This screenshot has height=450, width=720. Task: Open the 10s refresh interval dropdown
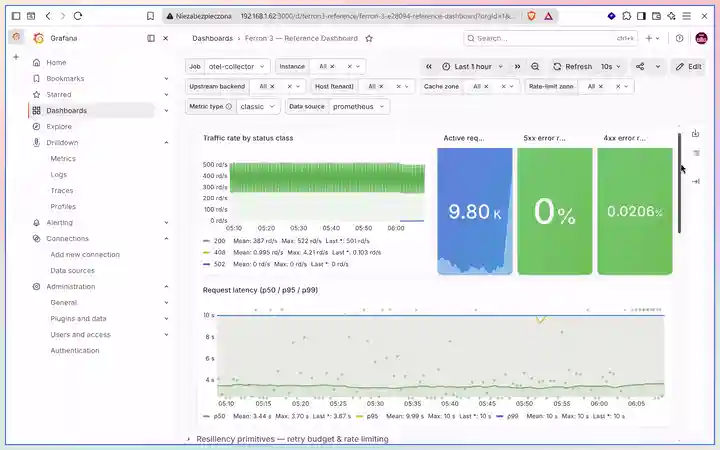click(x=611, y=67)
